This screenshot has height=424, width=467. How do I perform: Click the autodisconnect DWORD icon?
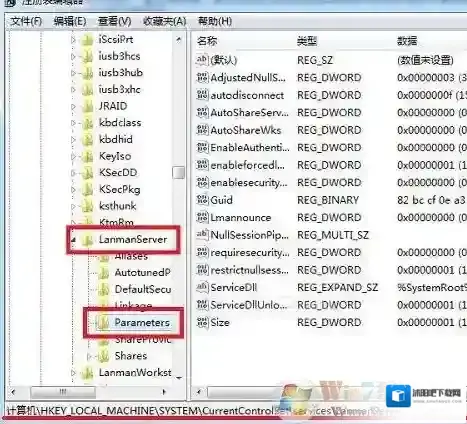tap(202, 95)
